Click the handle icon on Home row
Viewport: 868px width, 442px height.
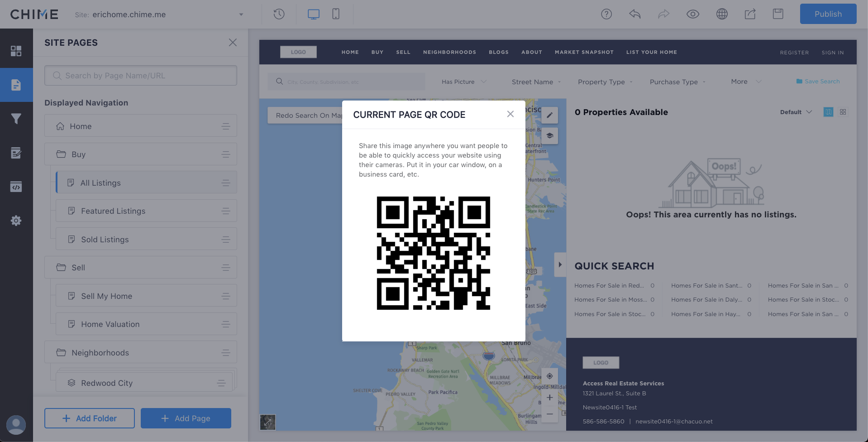click(x=226, y=126)
